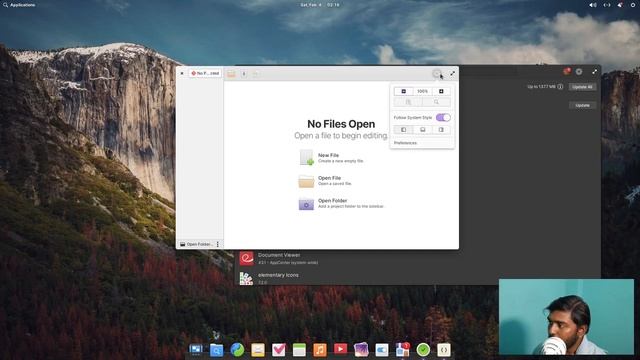This screenshot has height=360, width=640.
Task: Click the info icon beside the download size in AppCenter
Action: pos(560,87)
